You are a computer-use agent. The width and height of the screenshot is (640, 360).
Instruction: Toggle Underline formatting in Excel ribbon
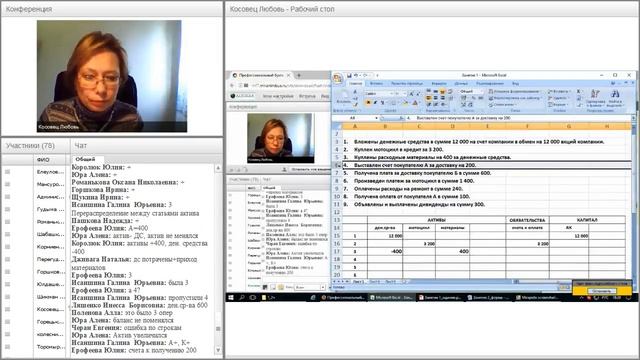(382, 103)
